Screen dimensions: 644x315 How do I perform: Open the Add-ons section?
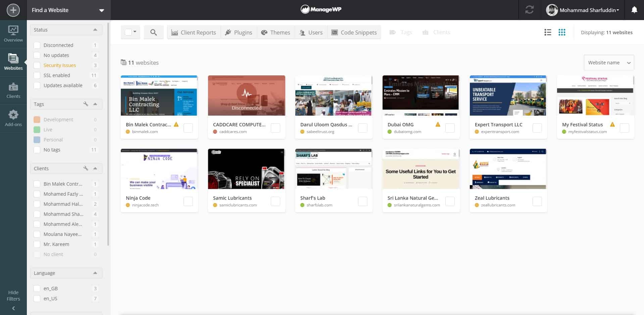click(x=13, y=118)
